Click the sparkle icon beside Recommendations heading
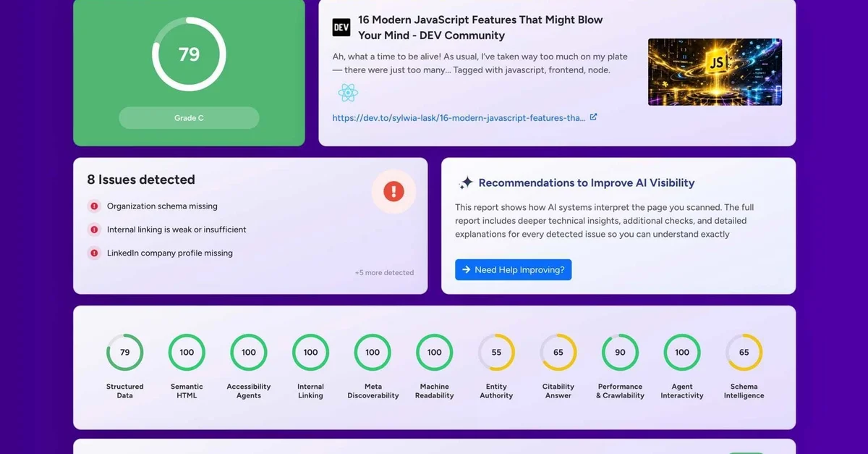This screenshot has height=454, width=868. tap(466, 183)
